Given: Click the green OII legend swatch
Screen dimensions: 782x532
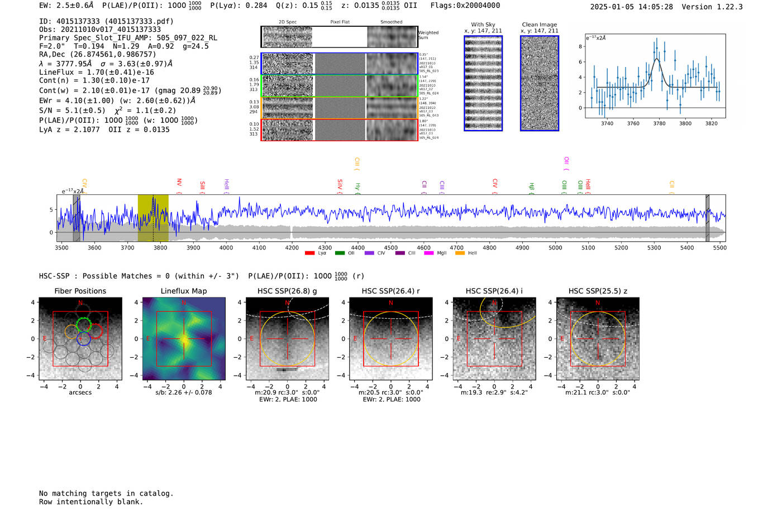Looking at the screenshot, I should [x=340, y=253].
